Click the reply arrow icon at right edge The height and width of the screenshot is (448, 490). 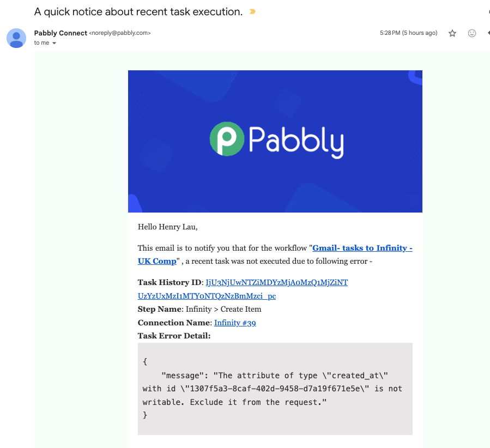488,33
